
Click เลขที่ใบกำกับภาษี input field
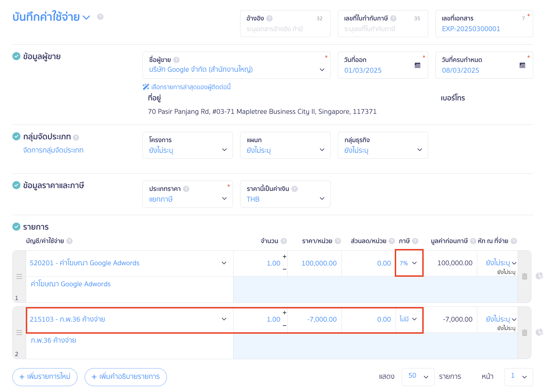tap(383, 24)
